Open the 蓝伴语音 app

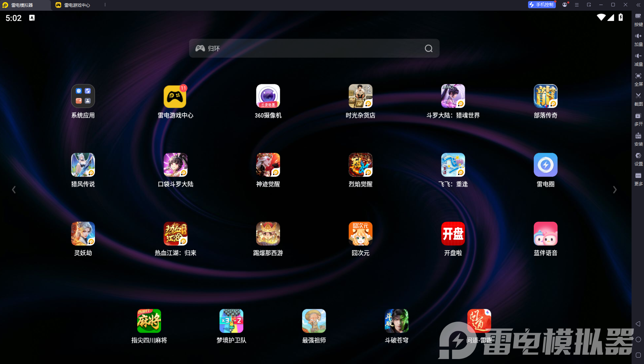tap(545, 233)
